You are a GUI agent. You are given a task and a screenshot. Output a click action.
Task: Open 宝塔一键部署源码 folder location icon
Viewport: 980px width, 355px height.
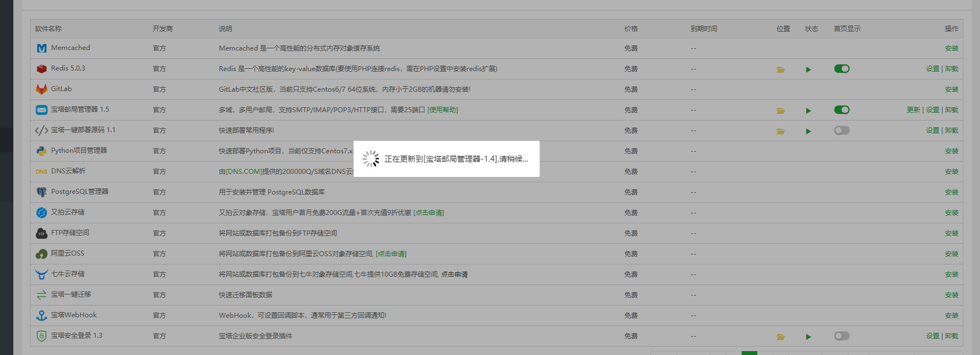pyautogui.click(x=781, y=131)
